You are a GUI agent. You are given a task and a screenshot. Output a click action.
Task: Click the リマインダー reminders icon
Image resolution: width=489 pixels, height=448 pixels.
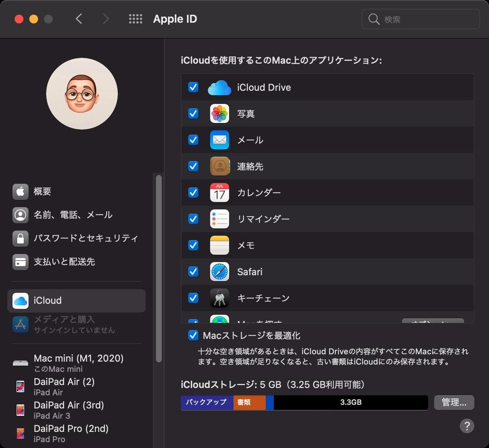pos(219,219)
